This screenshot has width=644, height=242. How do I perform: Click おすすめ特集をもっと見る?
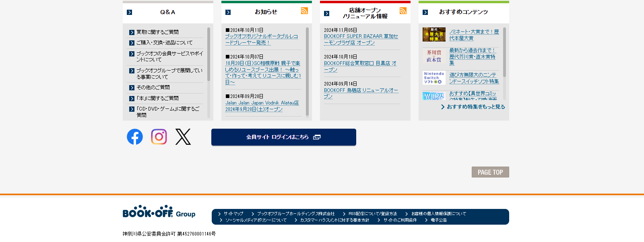[x=473, y=107]
